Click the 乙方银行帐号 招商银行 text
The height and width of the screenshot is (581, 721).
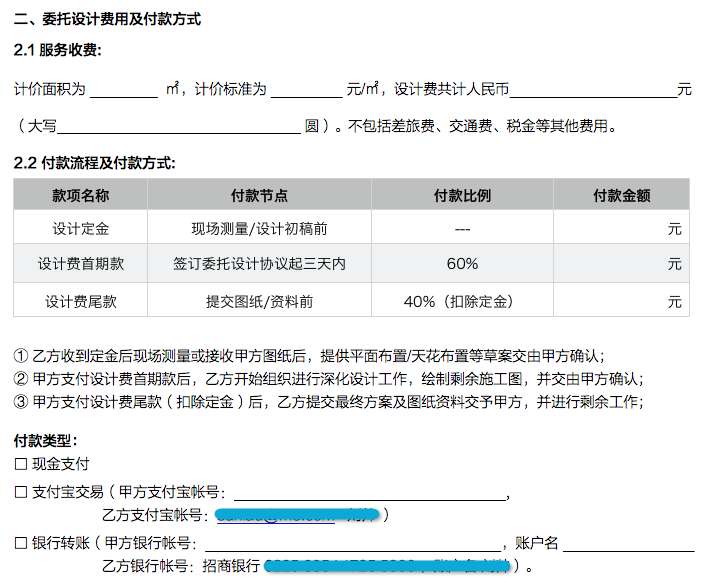pyautogui.click(x=181, y=565)
